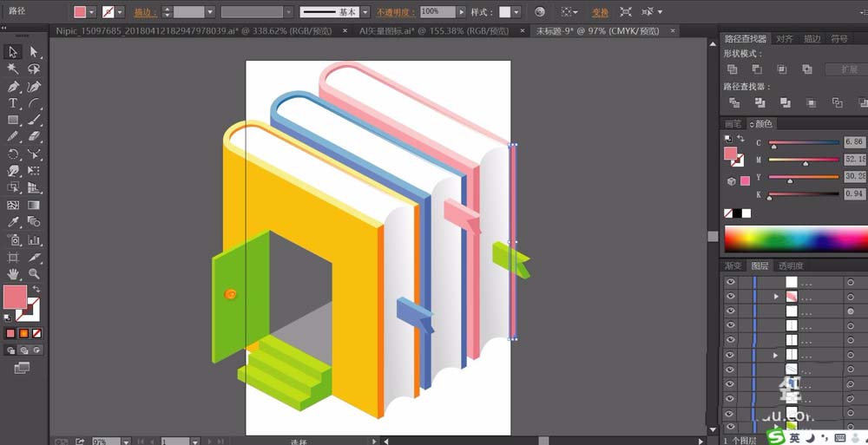Click the Unite shape mode icon
The image size is (868, 445).
732,69
